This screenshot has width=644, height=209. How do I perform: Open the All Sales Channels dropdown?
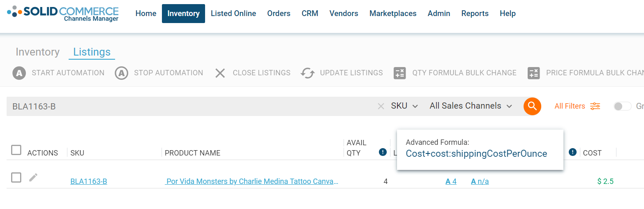pyautogui.click(x=471, y=106)
